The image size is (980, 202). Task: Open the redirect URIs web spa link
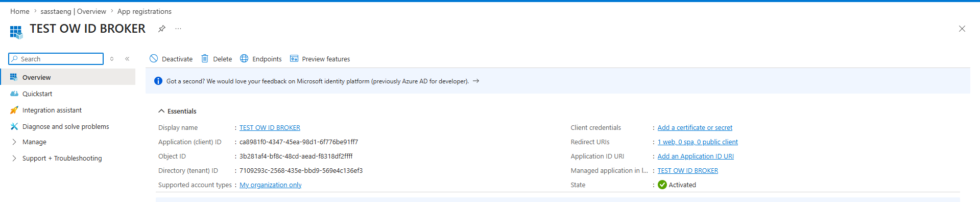coord(698,142)
